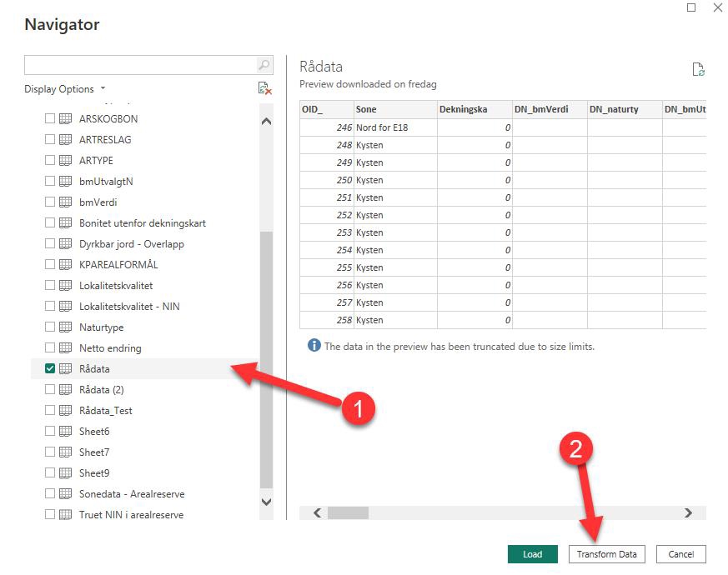Select Lokalitetskvalitet - NIN table entry
The width and height of the screenshot is (728, 575).
click(x=128, y=306)
